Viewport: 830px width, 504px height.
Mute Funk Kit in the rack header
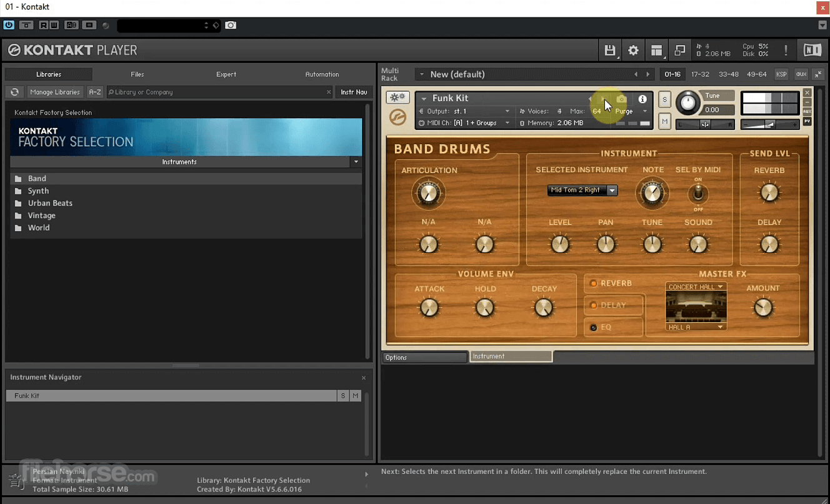click(x=664, y=121)
